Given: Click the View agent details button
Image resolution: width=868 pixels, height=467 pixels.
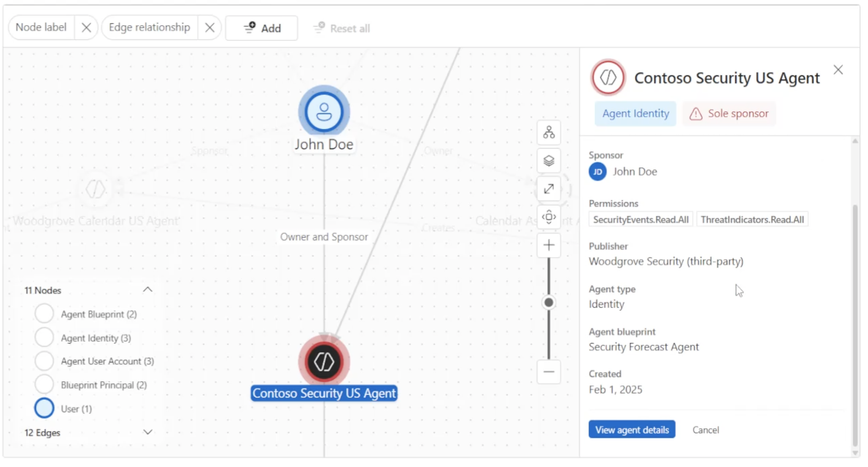Looking at the screenshot, I should click(632, 430).
